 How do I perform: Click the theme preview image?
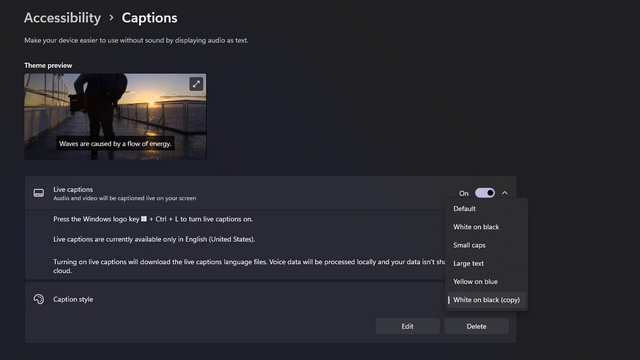tap(115, 116)
